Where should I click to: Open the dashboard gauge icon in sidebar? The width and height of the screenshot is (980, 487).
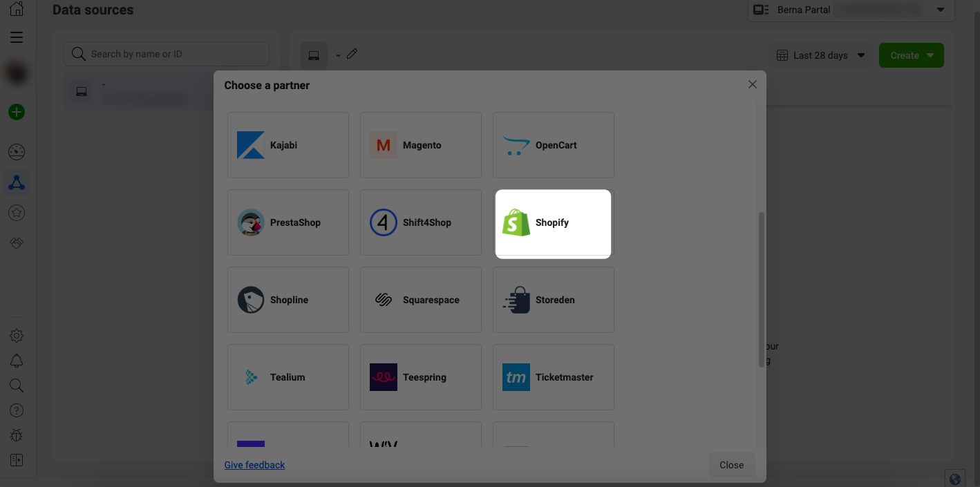point(17,152)
